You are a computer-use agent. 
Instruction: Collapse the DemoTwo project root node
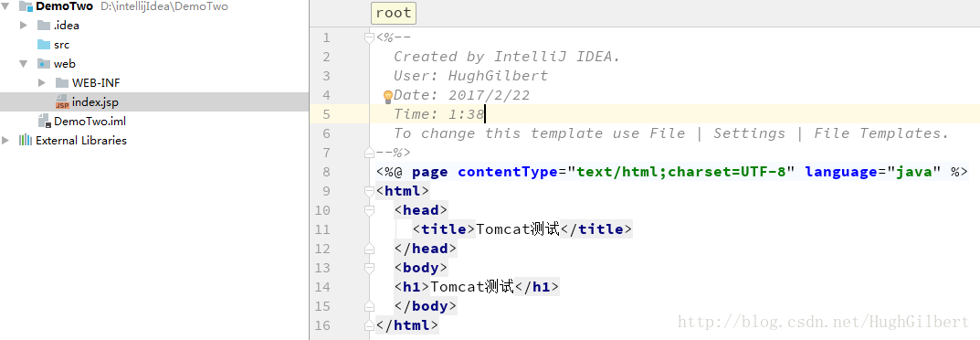pyautogui.click(x=5, y=6)
